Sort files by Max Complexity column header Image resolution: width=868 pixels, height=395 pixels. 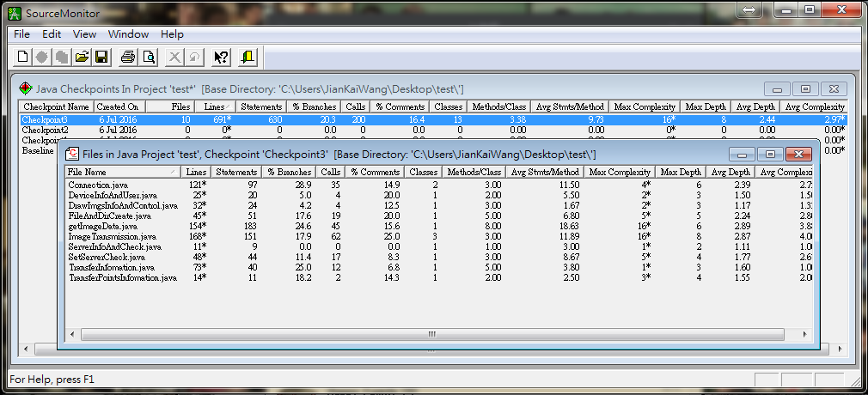pos(620,173)
